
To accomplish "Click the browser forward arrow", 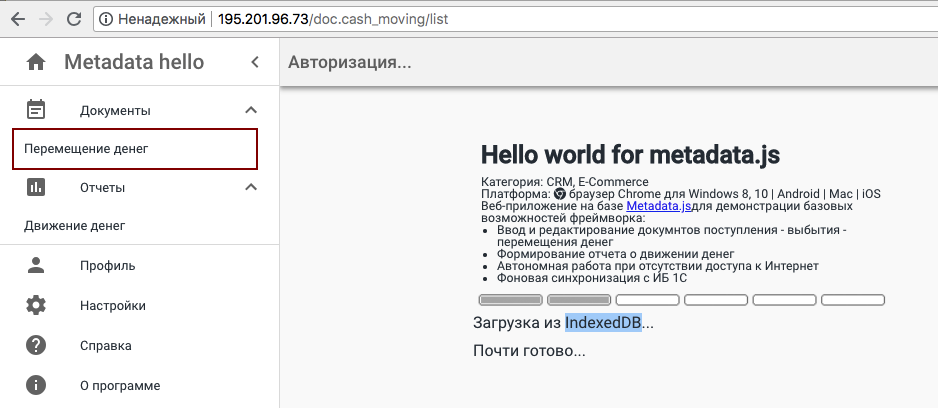I will click(45, 19).
